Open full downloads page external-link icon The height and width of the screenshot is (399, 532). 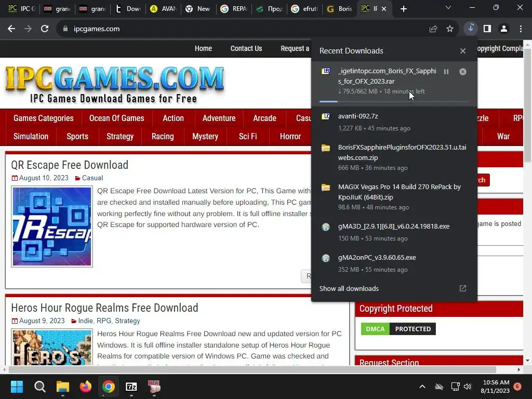click(x=463, y=288)
